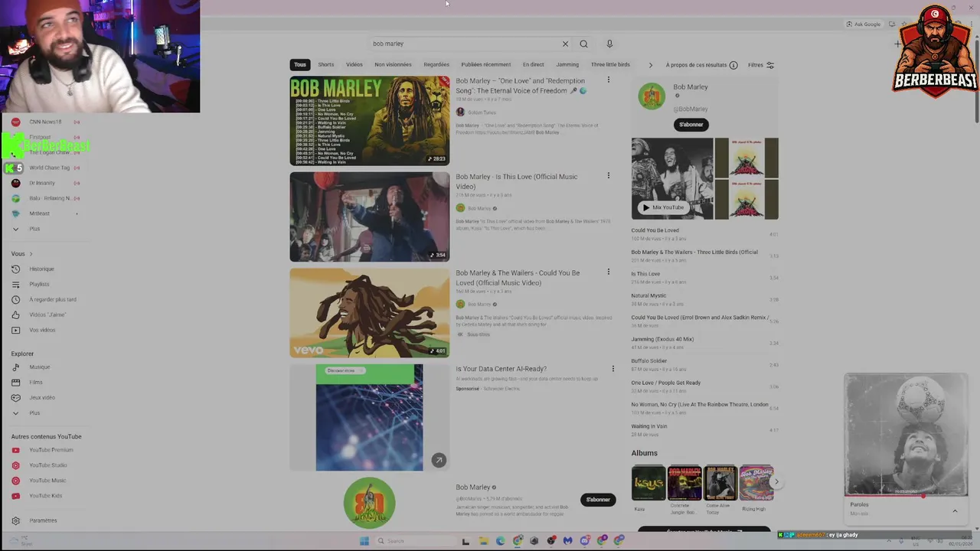Image resolution: width=980 pixels, height=551 pixels.
Task: Open info icon next to 'À propos de ces résultats'
Action: coord(733,65)
